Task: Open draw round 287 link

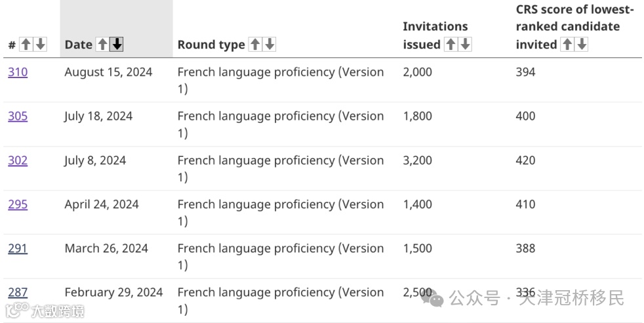Action: point(18,292)
